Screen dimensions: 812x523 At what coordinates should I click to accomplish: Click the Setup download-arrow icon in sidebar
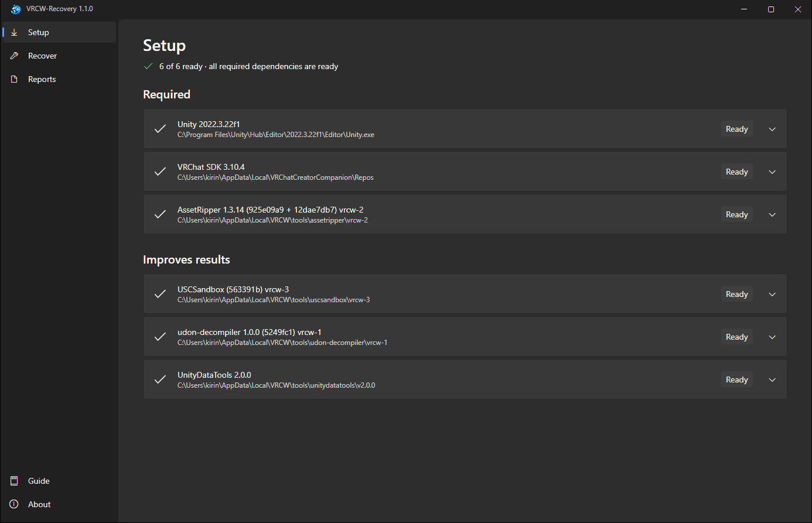(14, 32)
